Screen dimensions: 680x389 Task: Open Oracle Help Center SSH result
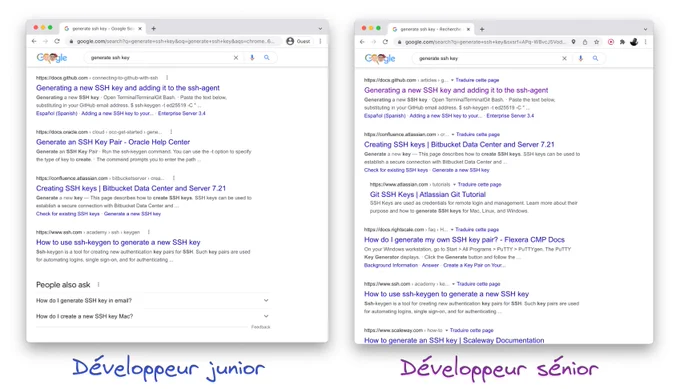coord(113,142)
